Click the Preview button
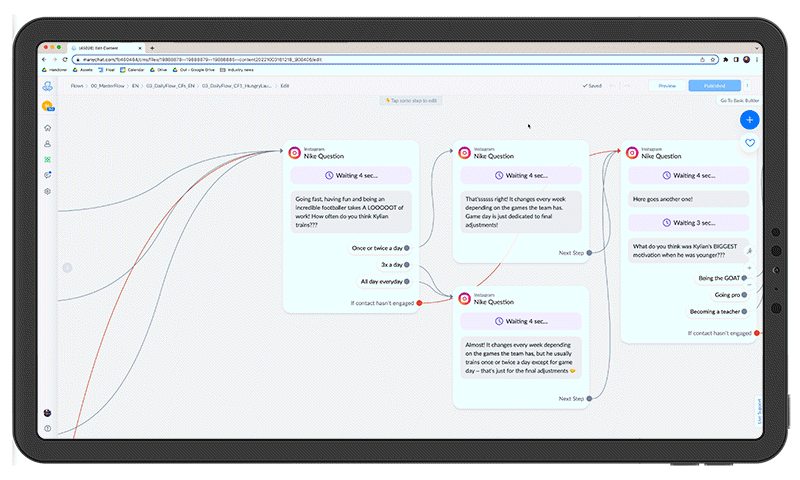 [667, 86]
